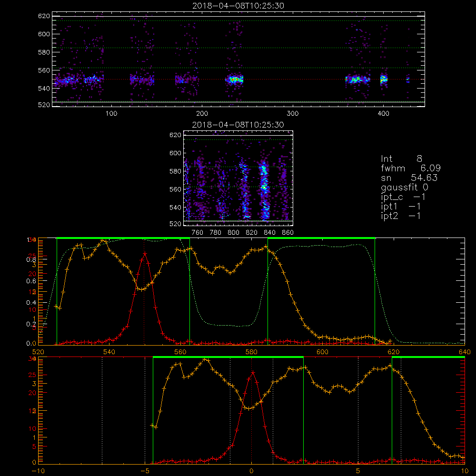Screen dimensions: 476x476
Task: Click x-axis tick label 400 in top plot
Action: 383,114
